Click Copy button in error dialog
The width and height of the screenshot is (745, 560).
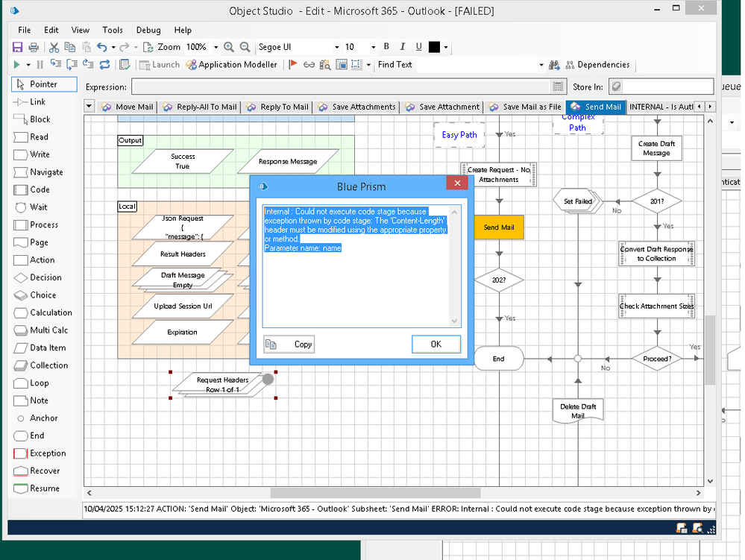pyautogui.click(x=289, y=344)
